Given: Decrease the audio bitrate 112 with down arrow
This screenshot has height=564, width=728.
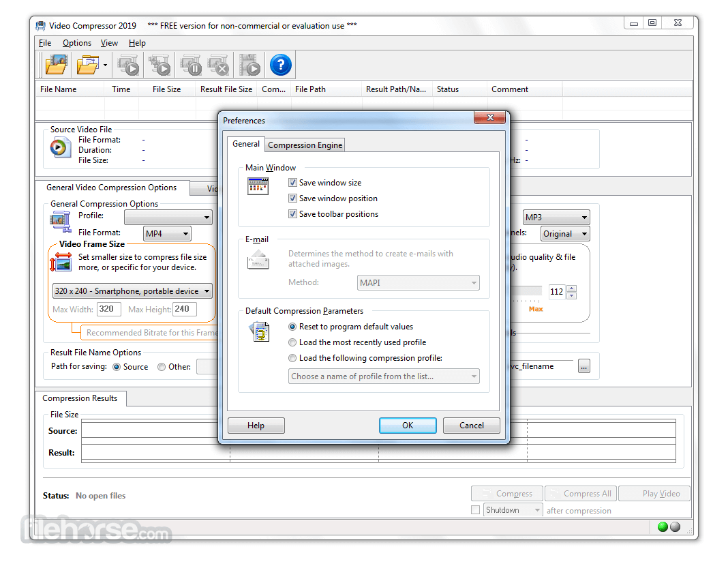Looking at the screenshot, I should tap(572, 296).
